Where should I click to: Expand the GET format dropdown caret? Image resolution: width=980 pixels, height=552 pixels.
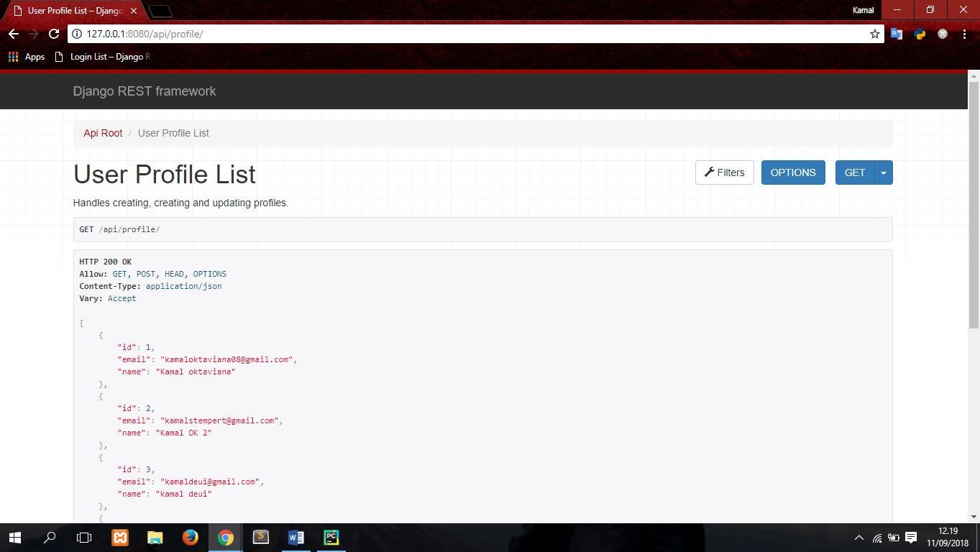[x=884, y=172]
